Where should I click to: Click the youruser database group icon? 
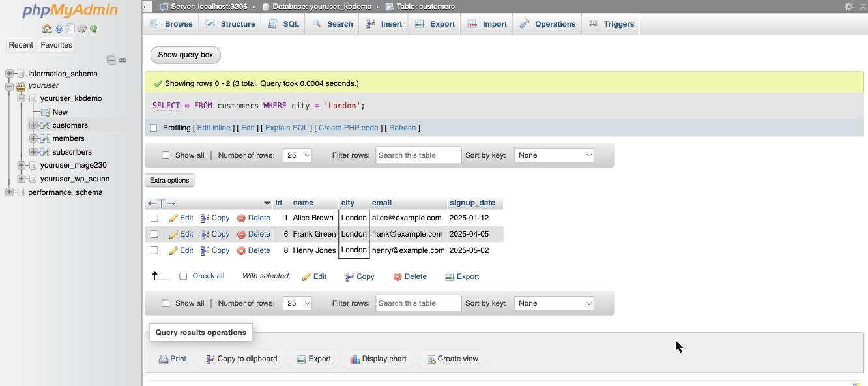(21, 85)
